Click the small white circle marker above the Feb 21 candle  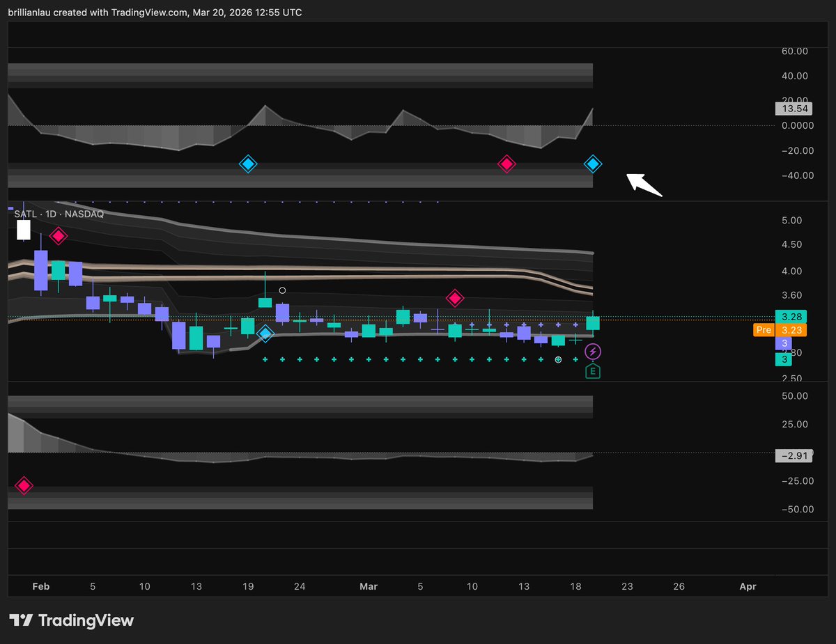coord(282,290)
